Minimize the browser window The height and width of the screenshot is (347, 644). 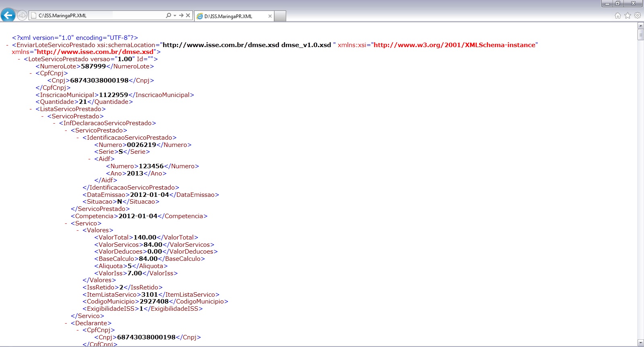(607, 3)
